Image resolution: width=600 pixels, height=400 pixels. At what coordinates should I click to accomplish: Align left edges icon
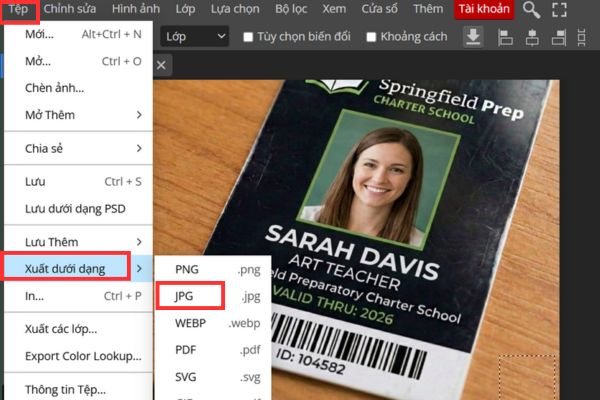tap(505, 37)
